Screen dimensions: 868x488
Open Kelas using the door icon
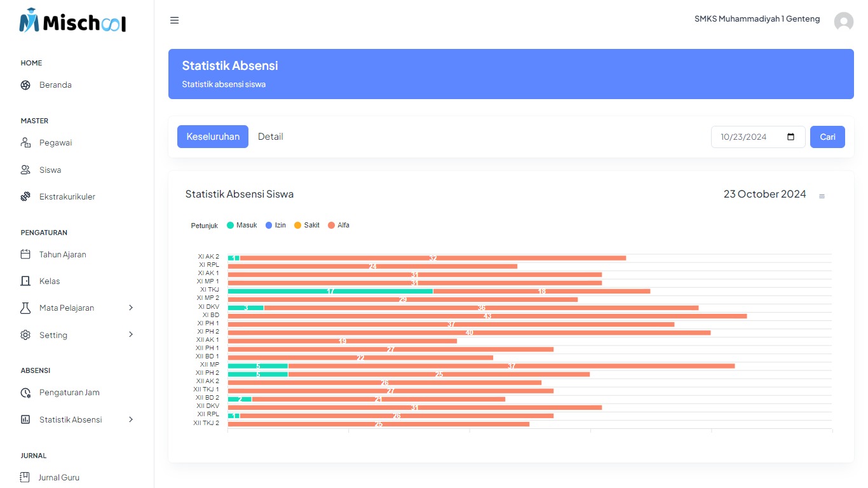pyautogui.click(x=25, y=281)
